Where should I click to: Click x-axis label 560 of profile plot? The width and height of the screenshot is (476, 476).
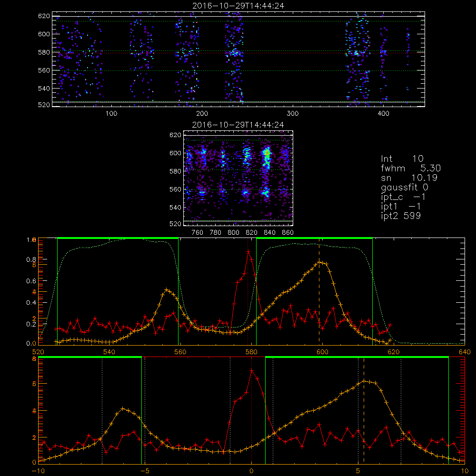[x=180, y=352]
